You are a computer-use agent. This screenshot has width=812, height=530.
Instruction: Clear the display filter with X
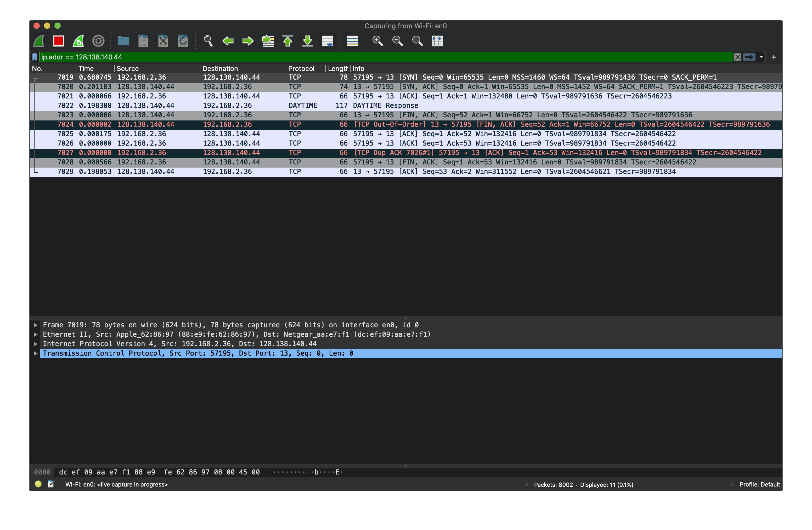tap(737, 57)
